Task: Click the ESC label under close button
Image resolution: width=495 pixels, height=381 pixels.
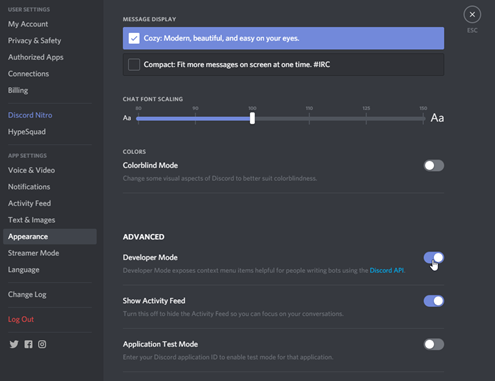Action: [x=472, y=30]
